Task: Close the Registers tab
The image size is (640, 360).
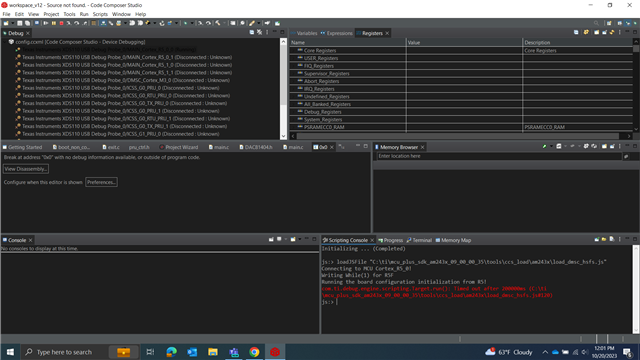Action: (x=387, y=33)
